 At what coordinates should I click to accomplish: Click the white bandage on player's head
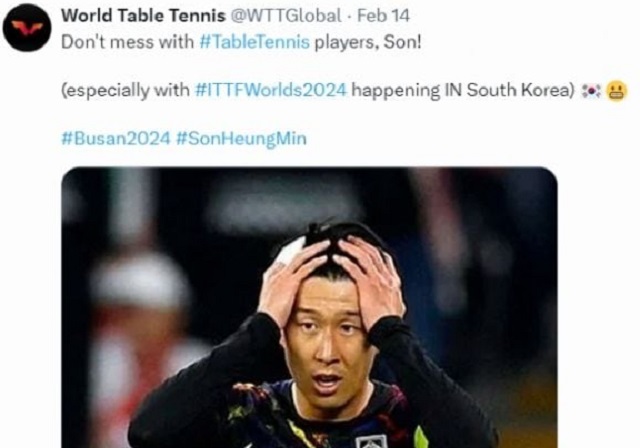click(x=291, y=249)
